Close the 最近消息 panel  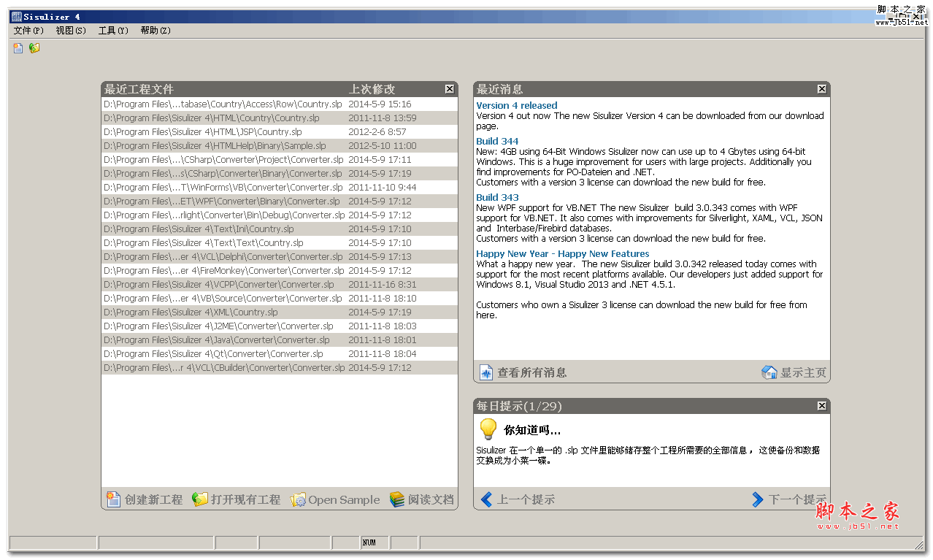(822, 89)
